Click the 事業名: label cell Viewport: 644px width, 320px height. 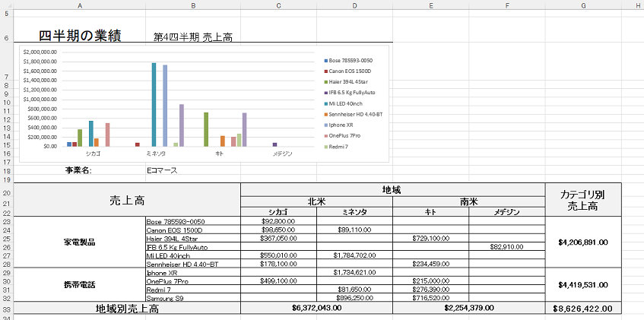click(x=80, y=170)
